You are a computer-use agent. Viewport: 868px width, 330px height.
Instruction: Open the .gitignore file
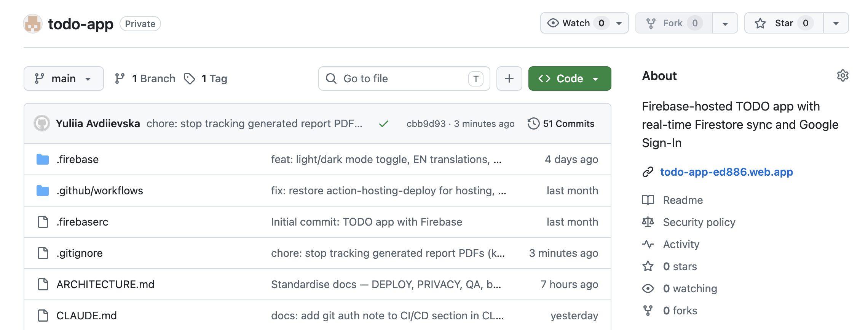80,253
